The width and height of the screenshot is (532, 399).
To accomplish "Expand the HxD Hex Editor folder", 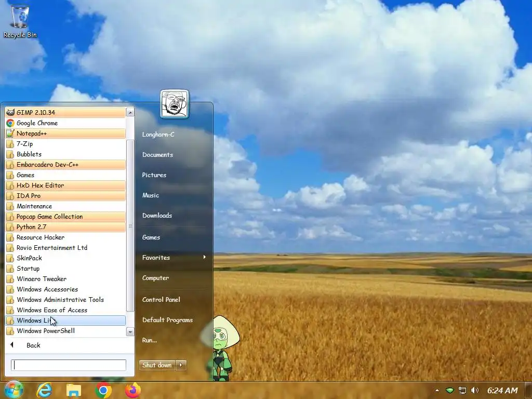I will point(65,185).
